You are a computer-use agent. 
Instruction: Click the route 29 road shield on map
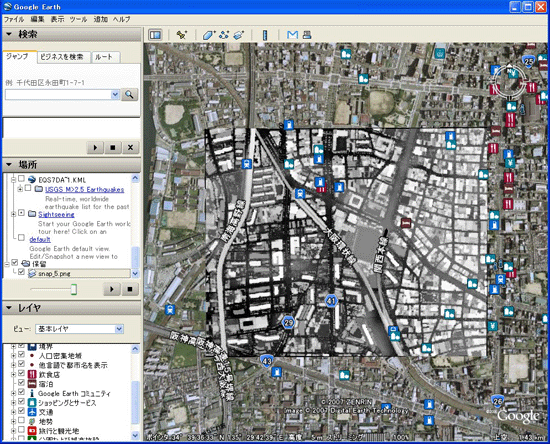288,323
